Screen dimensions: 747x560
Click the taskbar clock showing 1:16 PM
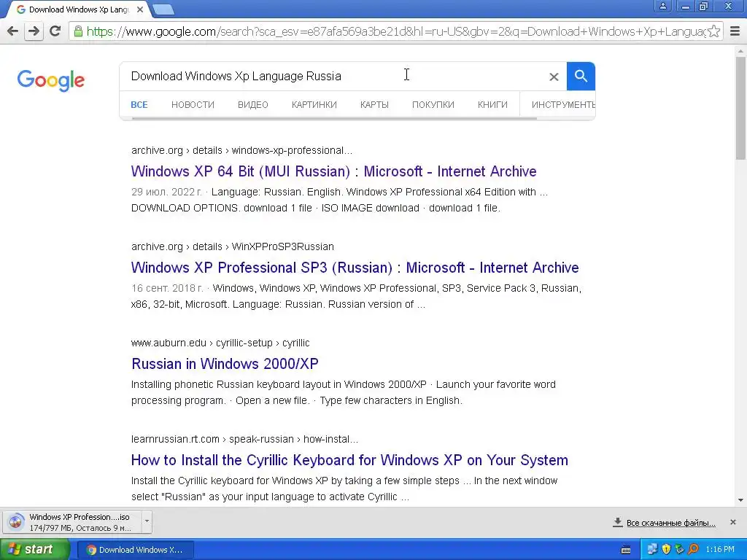click(x=720, y=550)
